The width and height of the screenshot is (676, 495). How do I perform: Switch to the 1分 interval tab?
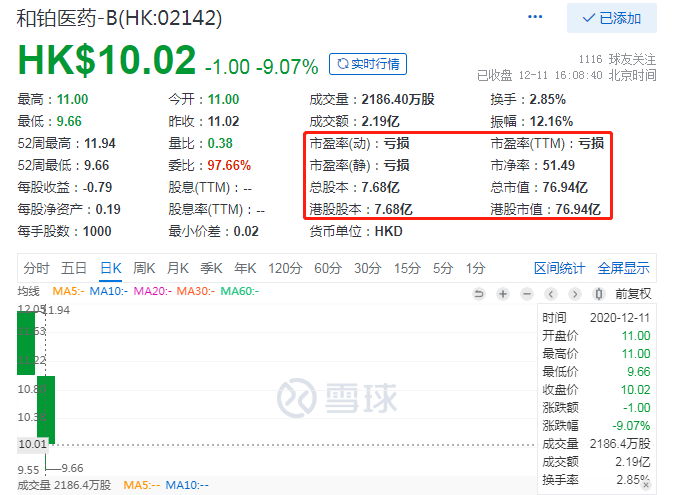click(x=475, y=268)
